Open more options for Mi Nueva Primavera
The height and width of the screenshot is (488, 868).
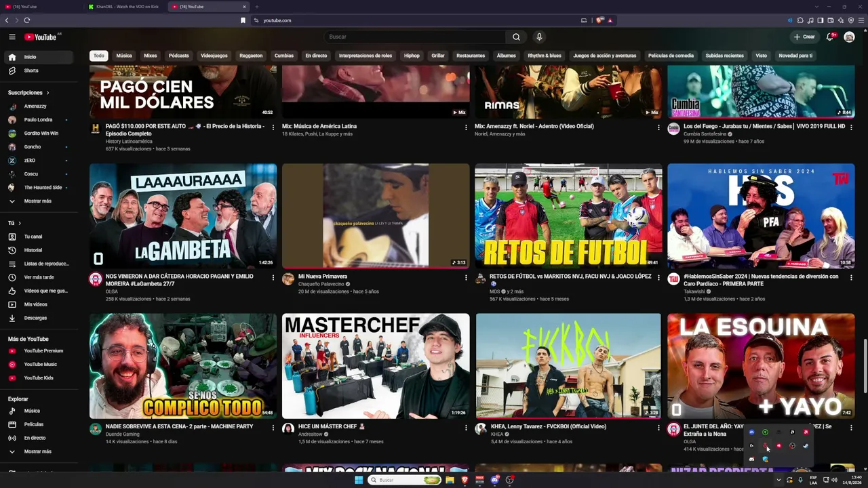[466, 277]
